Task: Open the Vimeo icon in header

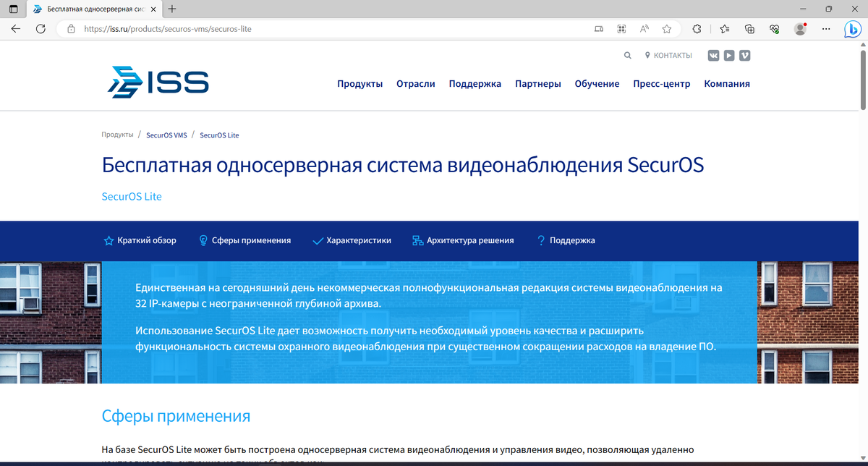Action: click(x=744, y=56)
